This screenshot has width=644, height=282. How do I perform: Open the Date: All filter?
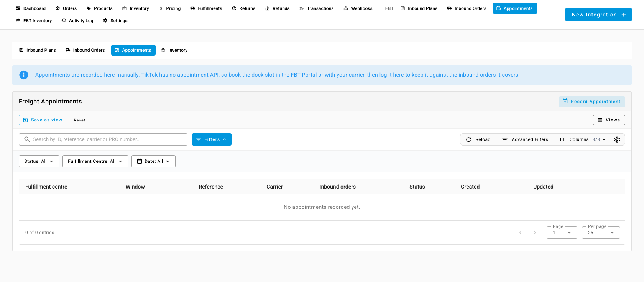coord(153,161)
